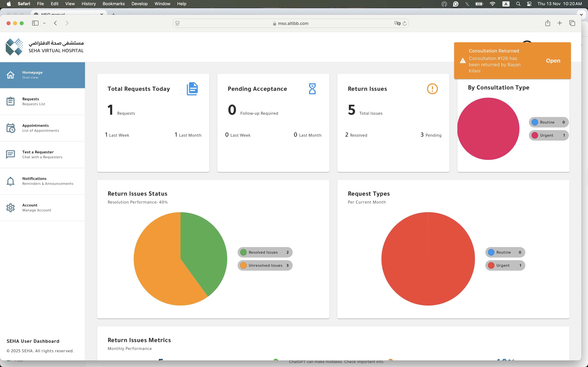Click the Pending Acceptance hourglass icon
The image size is (588, 367).
tap(312, 89)
